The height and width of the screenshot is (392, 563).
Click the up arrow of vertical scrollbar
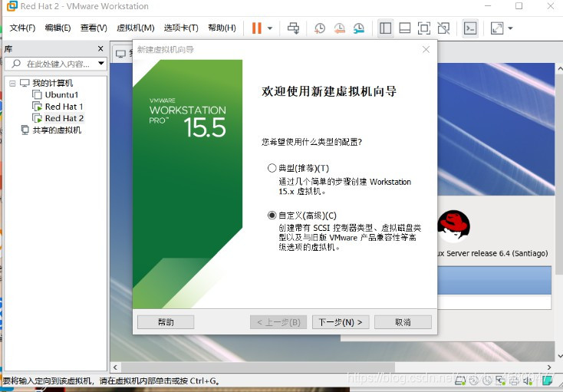pyautogui.click(x=559, y=68)
